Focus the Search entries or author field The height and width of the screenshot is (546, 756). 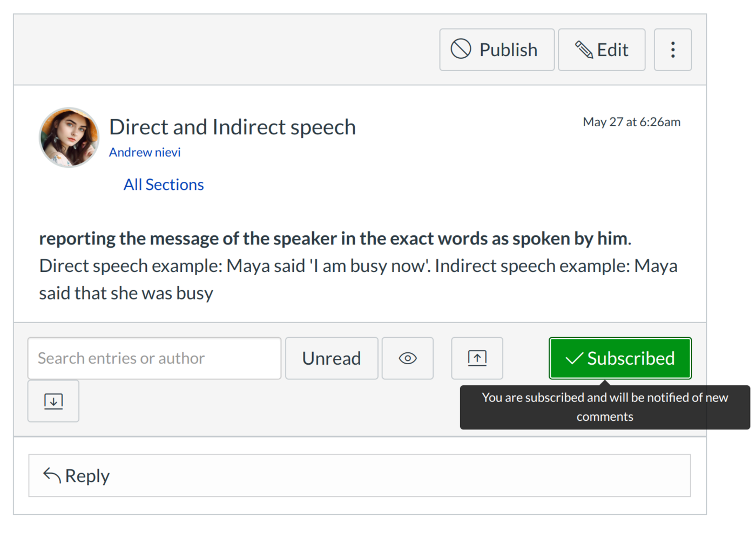point(154,358)
